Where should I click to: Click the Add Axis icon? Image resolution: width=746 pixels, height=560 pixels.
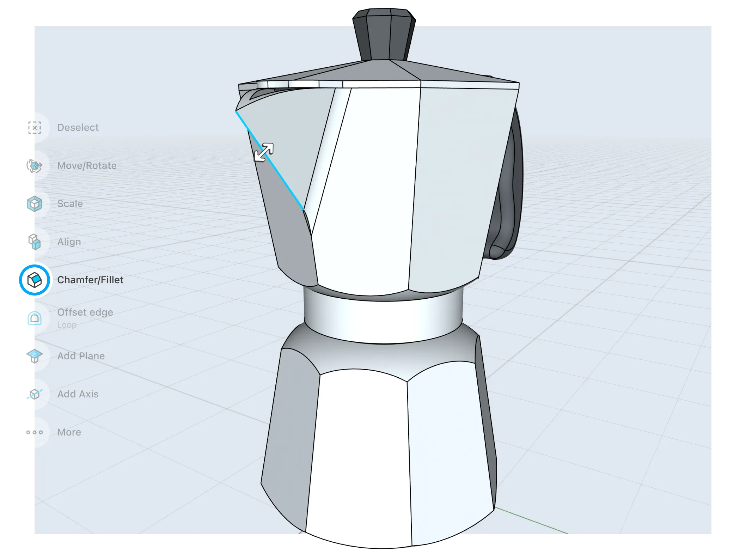tap(34, 394)
